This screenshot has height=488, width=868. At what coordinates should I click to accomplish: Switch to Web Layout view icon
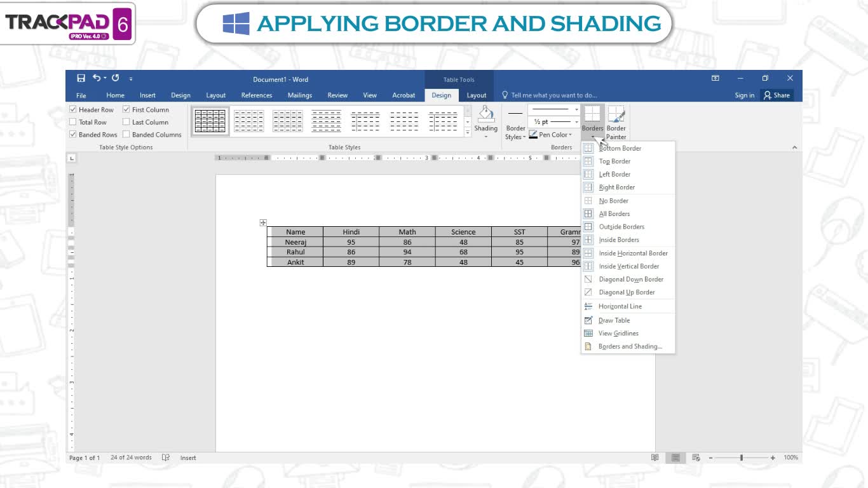pyautogui.click(x=696, y=457)
